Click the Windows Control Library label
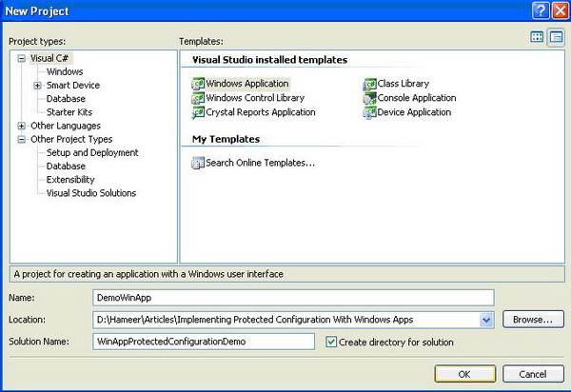 click(x=255, y=98)
